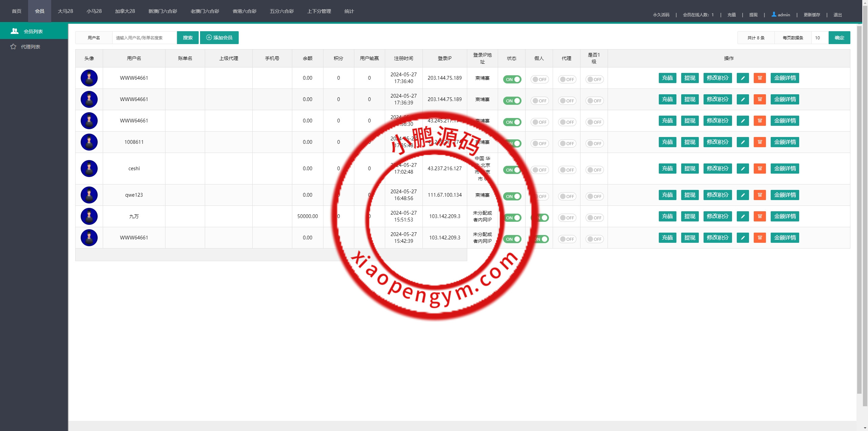This screenshot has width=868, height=431.
Task: Click the admin user icon in header
Action: pyautogui.click(x=774, y=14)
